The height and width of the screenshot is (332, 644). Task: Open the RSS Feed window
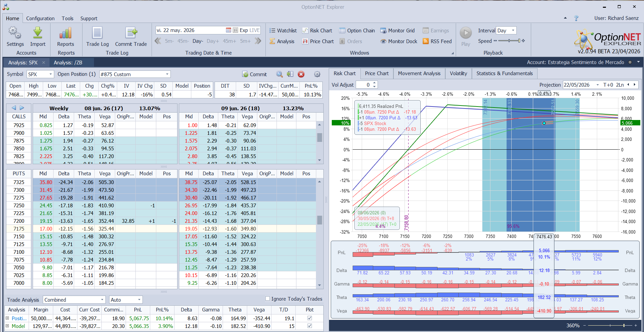pyautogui.click(x=437, y=41)
